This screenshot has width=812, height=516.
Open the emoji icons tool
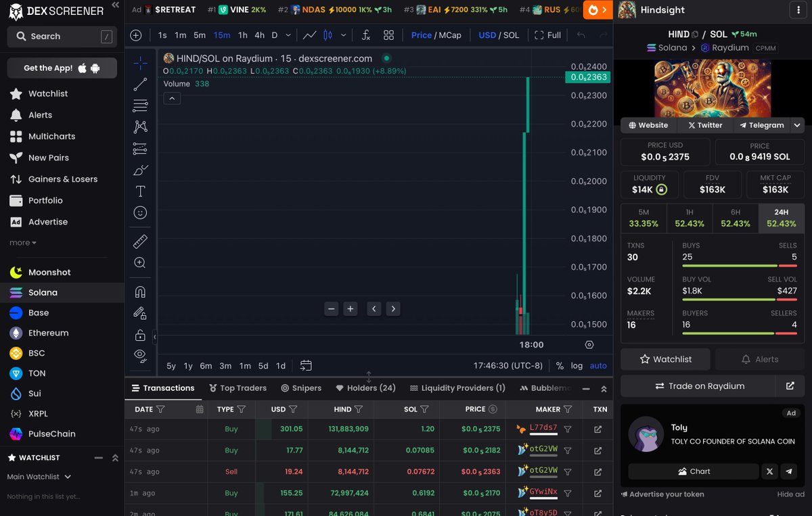(140, 213)
